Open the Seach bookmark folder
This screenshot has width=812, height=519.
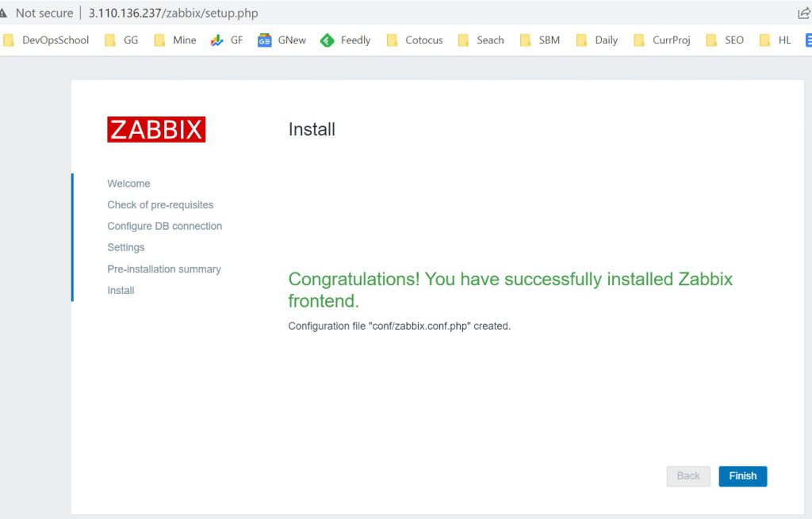coord(481,40)
